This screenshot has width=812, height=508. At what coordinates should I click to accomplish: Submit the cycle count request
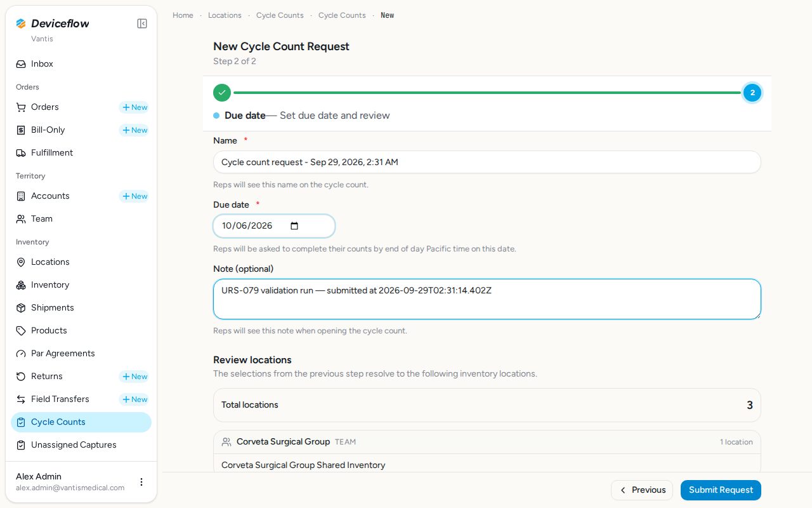[721, 490]
